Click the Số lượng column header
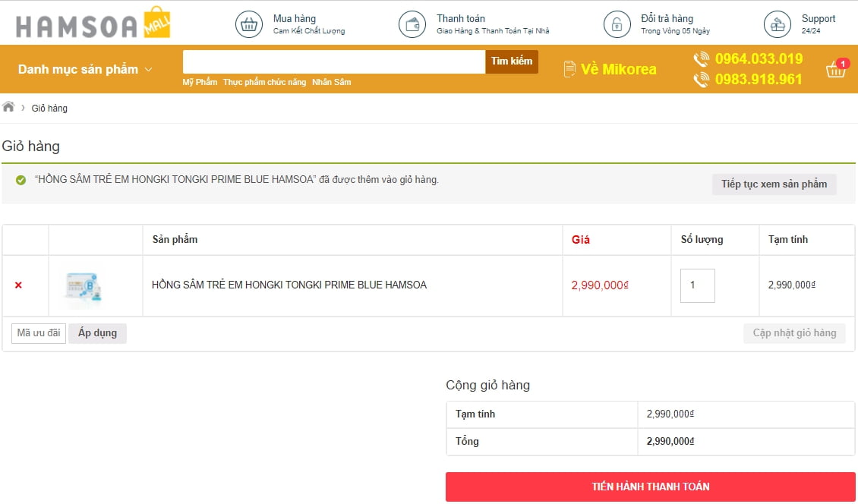Viewport: 858px width, 504px height. 702,240
